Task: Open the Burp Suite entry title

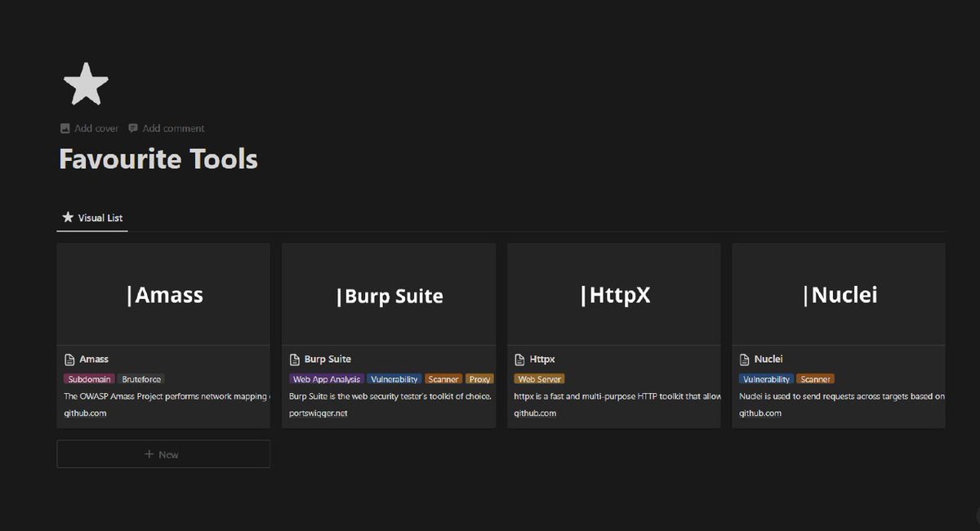Action: (327, 359)
